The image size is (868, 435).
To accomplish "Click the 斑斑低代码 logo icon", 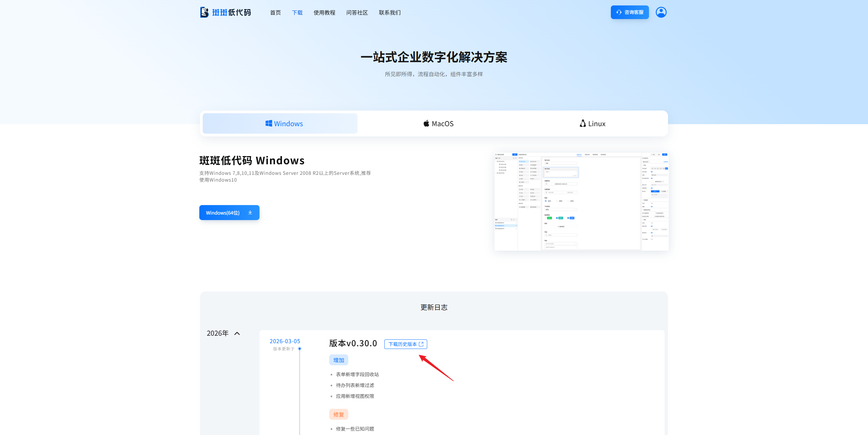I will pos(204,12).
